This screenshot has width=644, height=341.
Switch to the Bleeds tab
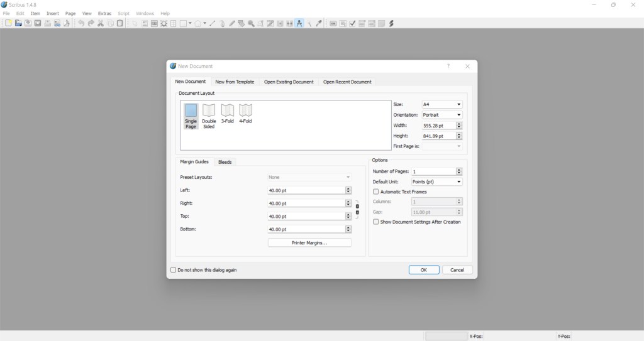coord(225,162)
